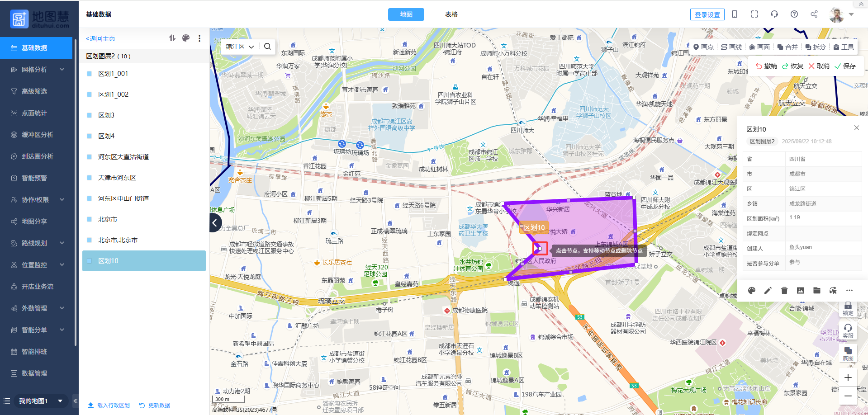Switch to the 表格 tab

tap(451, 14)
